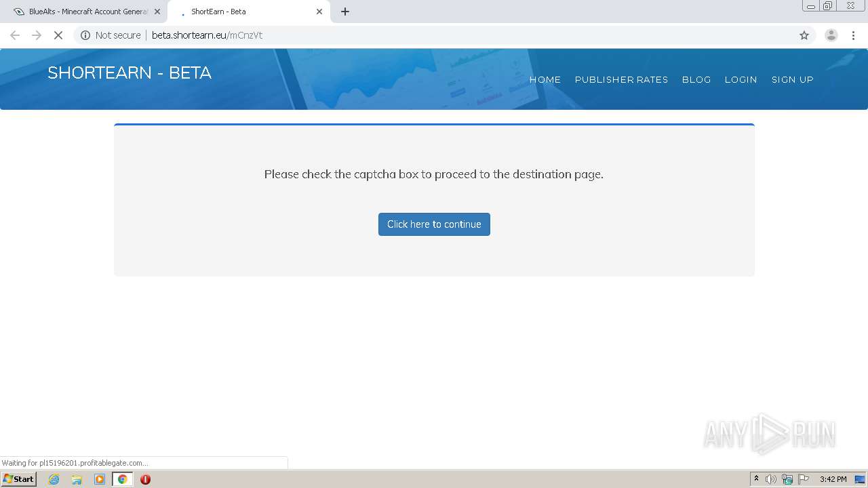
Task: Click Show desktop button
Action: pyautogui.click(x=861, y=479)
